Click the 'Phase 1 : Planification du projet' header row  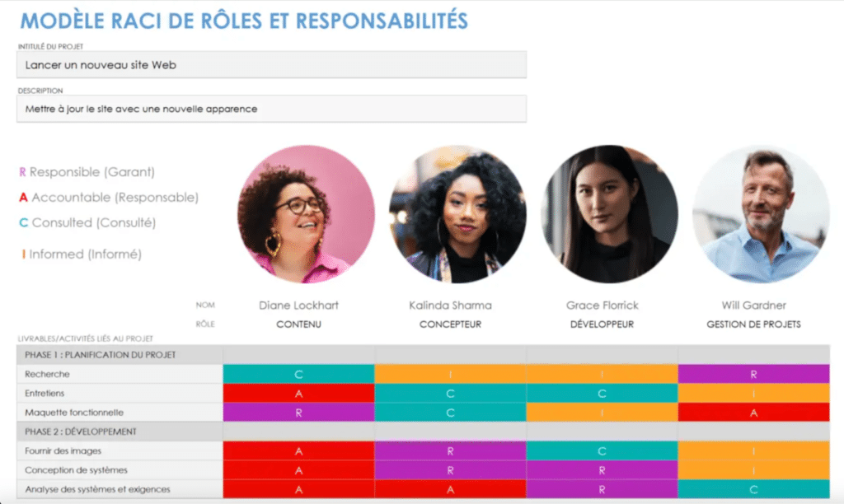119,355
